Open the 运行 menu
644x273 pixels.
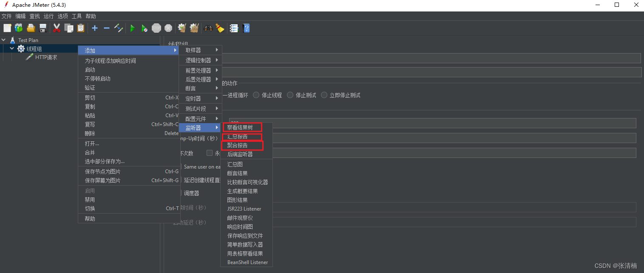point(48,16)
